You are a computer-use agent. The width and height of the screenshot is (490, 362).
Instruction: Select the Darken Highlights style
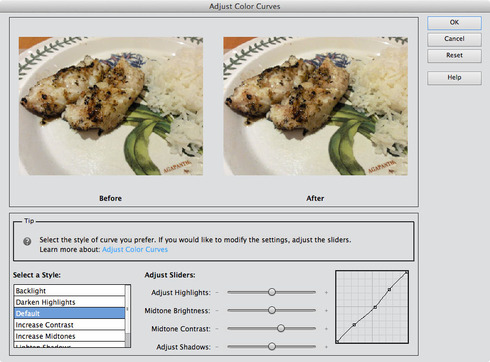pyautogui.click(x=69, y=302)
